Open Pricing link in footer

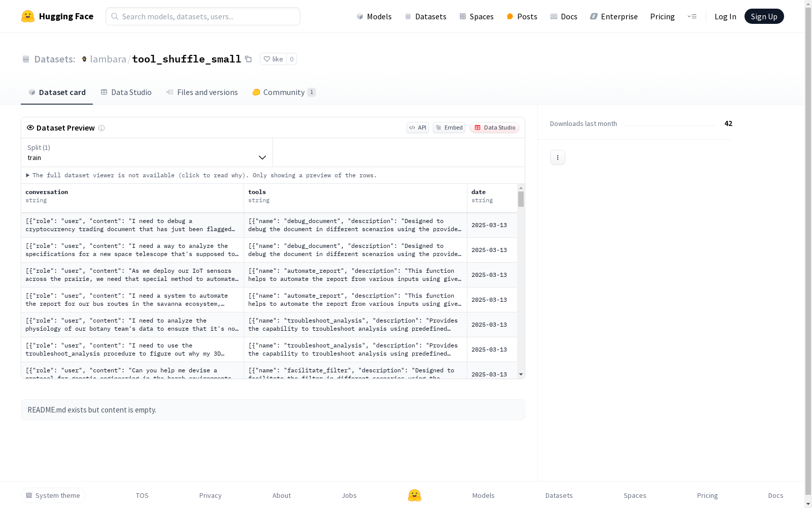pos(707,495)
